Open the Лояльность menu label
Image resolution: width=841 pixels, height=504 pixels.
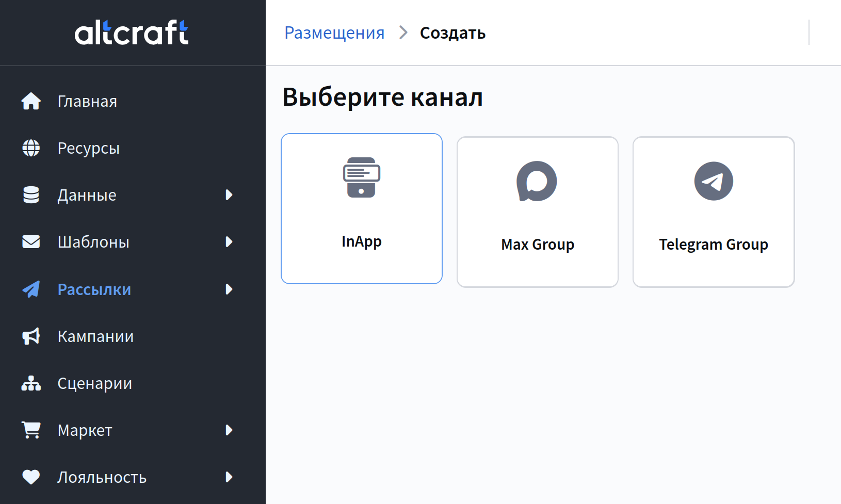click(102, 477)
